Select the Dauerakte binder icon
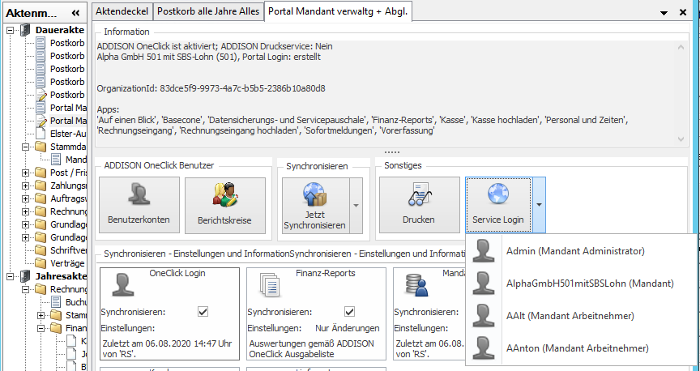 (25, 30)
